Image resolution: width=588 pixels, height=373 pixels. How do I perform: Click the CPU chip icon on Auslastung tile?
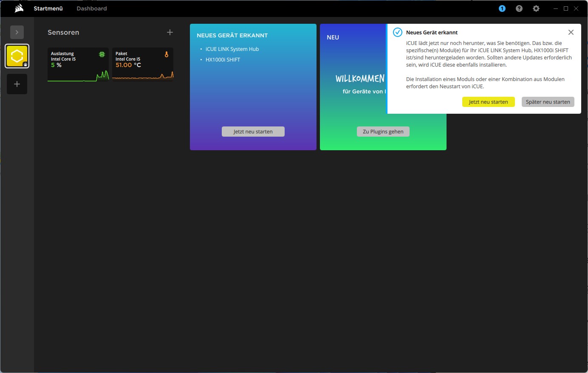coord(102,54)
